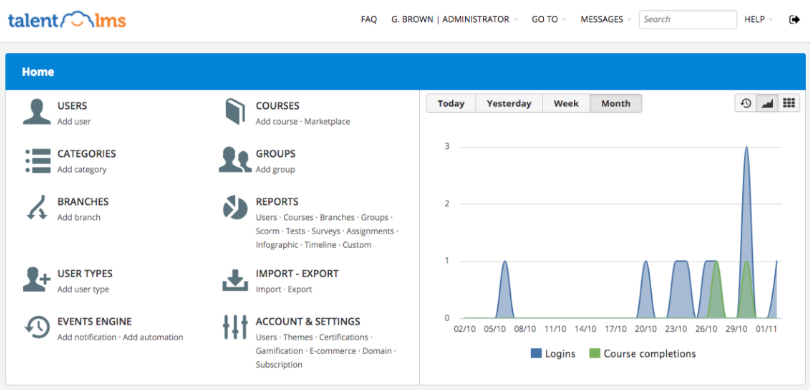Click the Add user link

pos(74,122)
